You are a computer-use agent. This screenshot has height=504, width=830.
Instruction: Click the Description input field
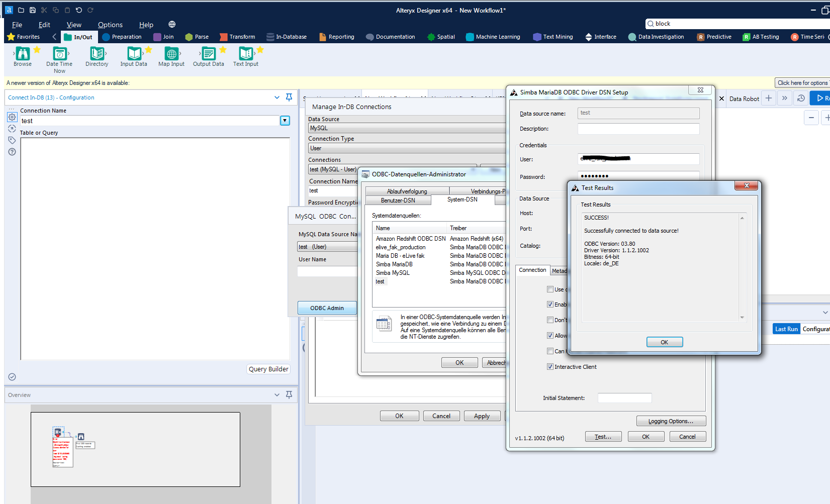[638, 129]
